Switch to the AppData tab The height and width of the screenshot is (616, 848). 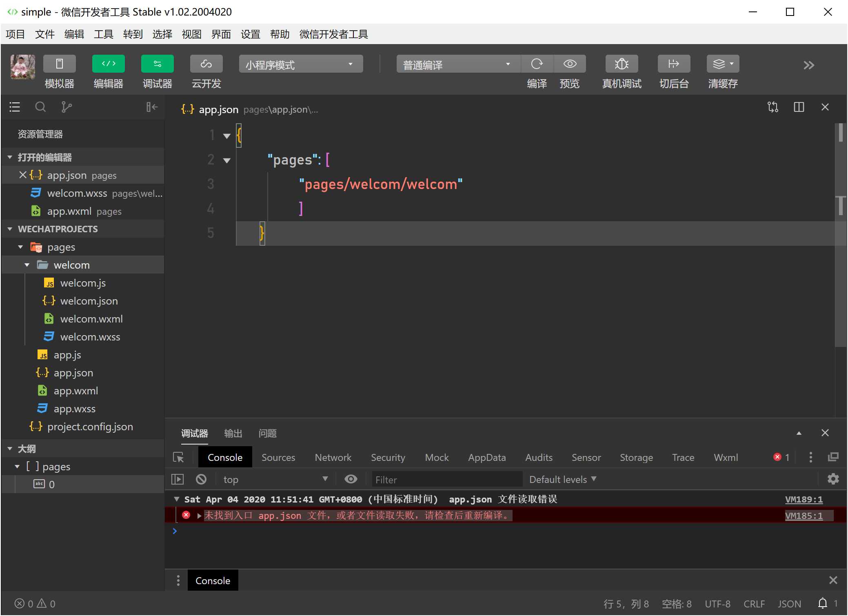click(x=487, y=458)
